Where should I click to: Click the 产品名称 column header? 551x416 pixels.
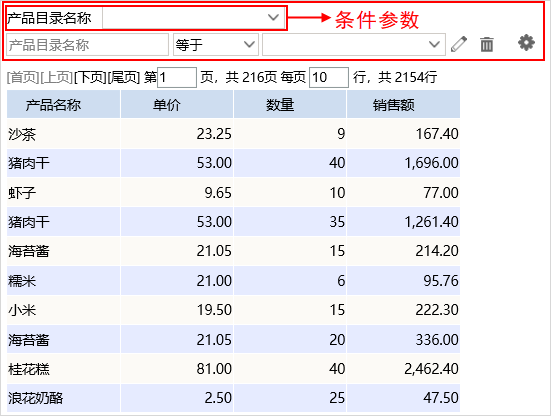pos(64,104)
